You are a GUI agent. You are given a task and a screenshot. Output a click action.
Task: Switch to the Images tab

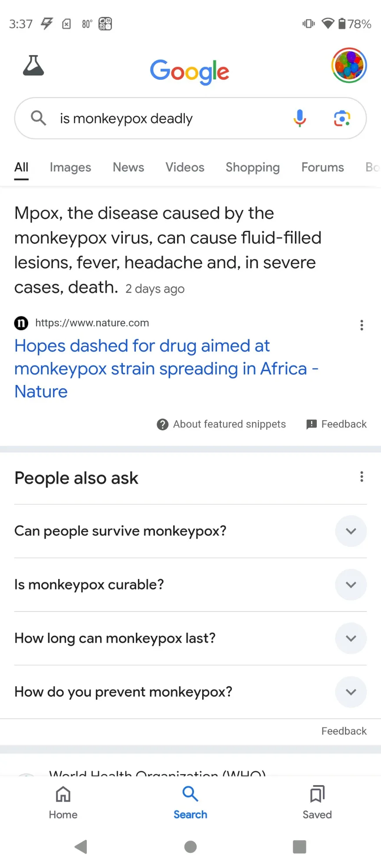pyautogui.click(x=70, y=168)
